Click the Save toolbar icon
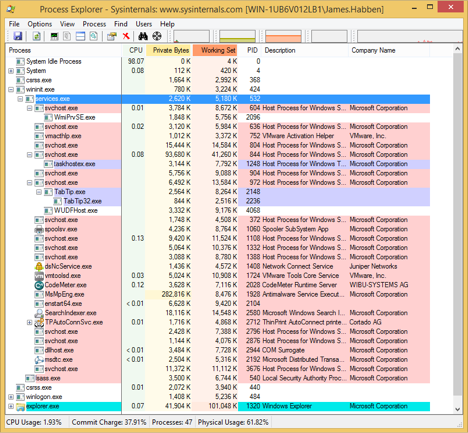 pos(18,36)
